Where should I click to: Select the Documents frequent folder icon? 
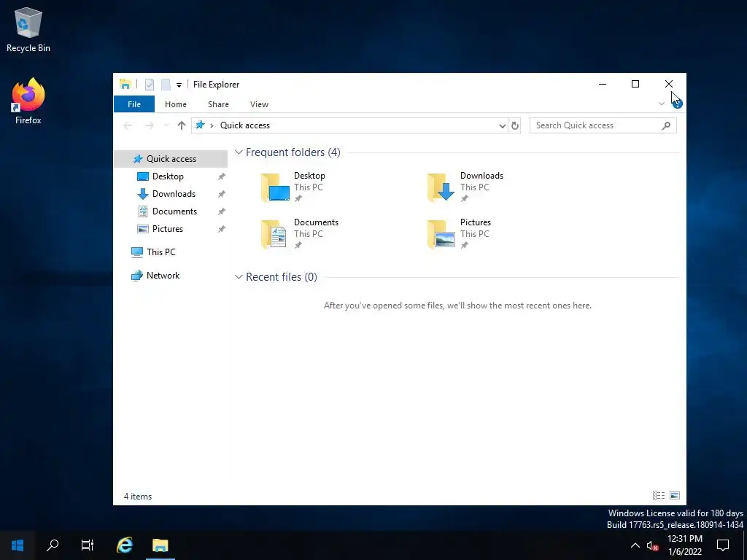pyautogui.click(x=274, y=234)
